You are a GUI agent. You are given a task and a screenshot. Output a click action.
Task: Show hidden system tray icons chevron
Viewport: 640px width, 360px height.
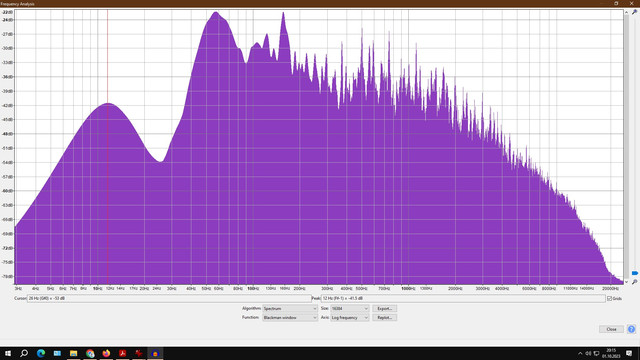(x=580, y=353)
